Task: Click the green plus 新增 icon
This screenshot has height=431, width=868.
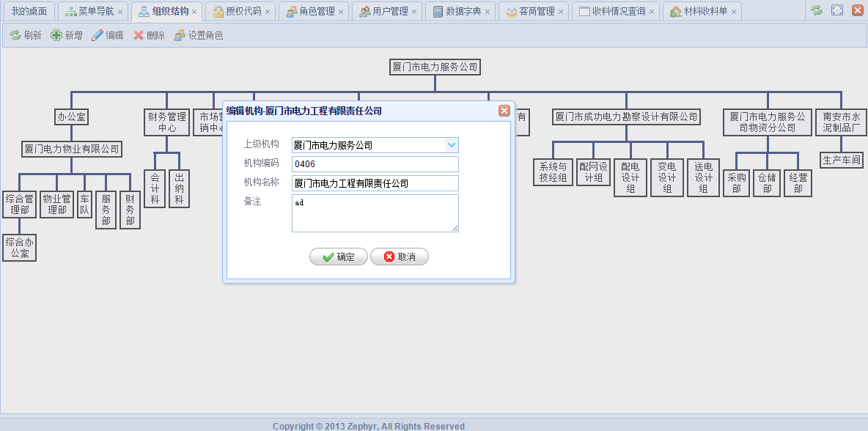Action: 56,35
